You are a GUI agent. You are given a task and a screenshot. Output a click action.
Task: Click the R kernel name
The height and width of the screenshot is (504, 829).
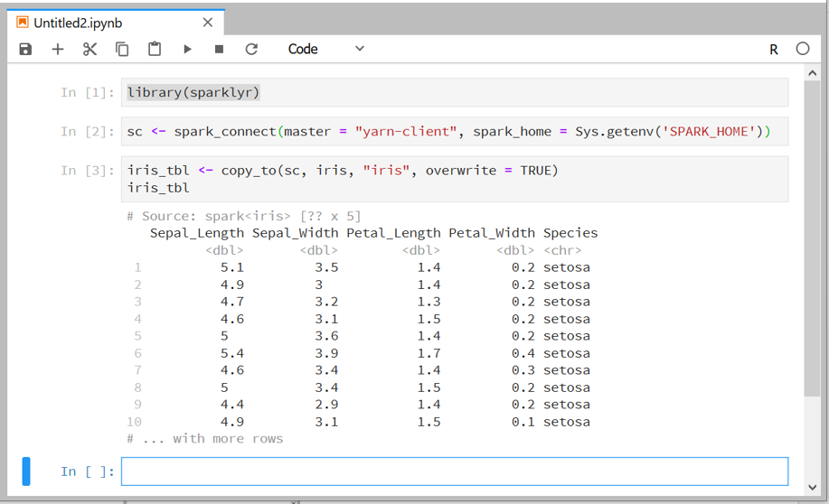click(774, 50)
